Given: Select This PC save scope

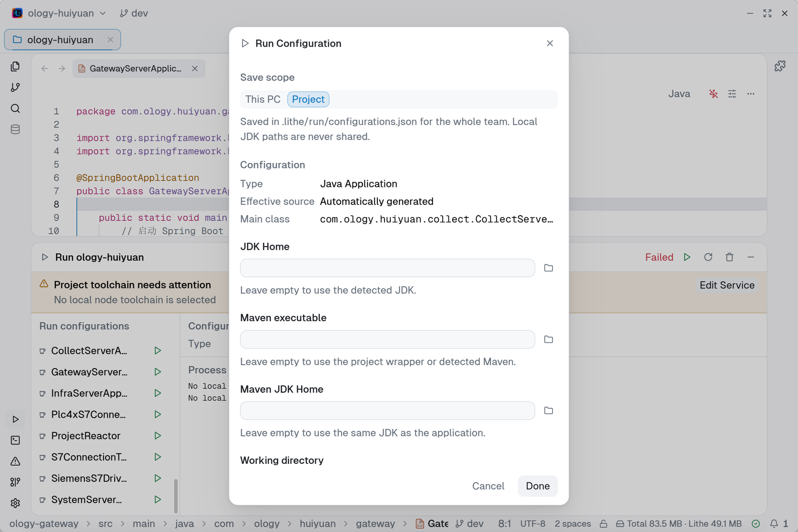Looking at the screenshot, I should click(263, 99).
